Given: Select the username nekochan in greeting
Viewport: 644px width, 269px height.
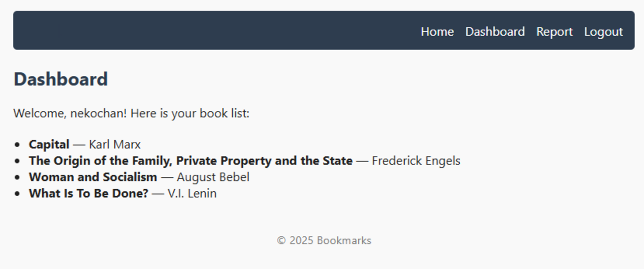Looking at the screenshot, I should [98, 113].
